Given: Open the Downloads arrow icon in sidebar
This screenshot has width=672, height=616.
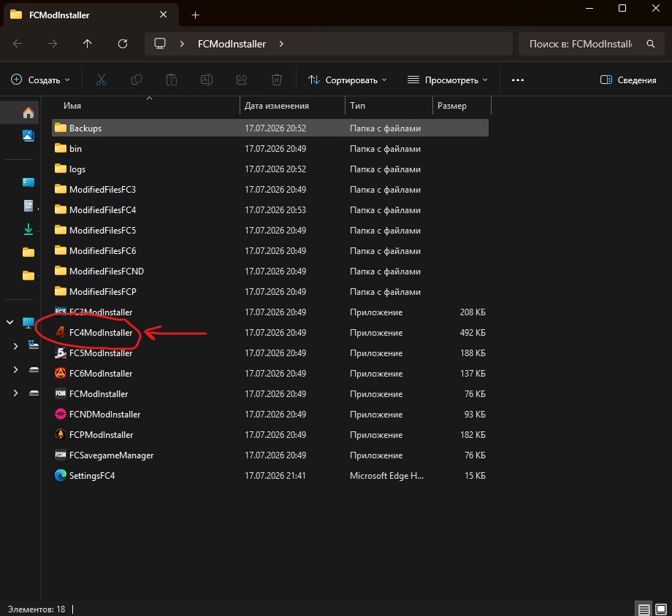Looking at the screenshot, I should 28,229.
